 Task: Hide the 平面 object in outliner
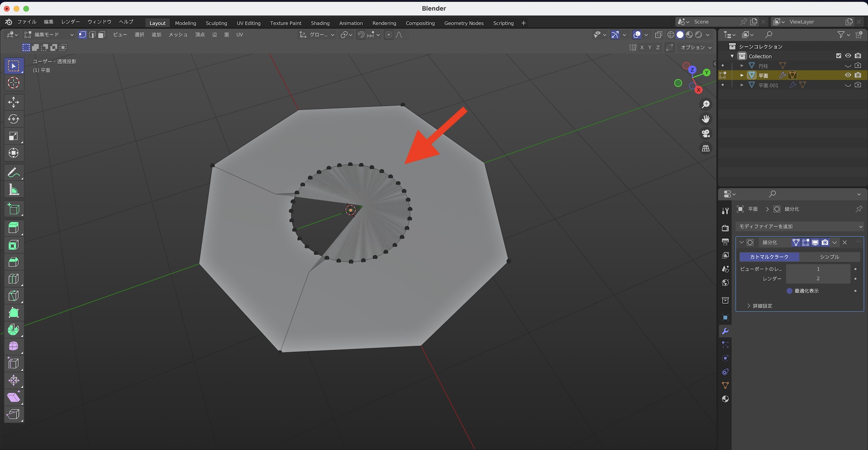coord(848,75)
